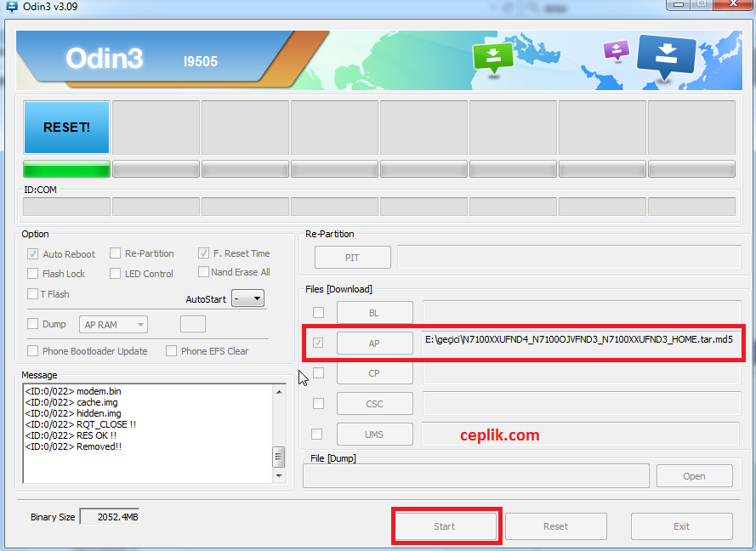Click the AP file path field
This screenshot has height=551, width=756.
point(581,343)
